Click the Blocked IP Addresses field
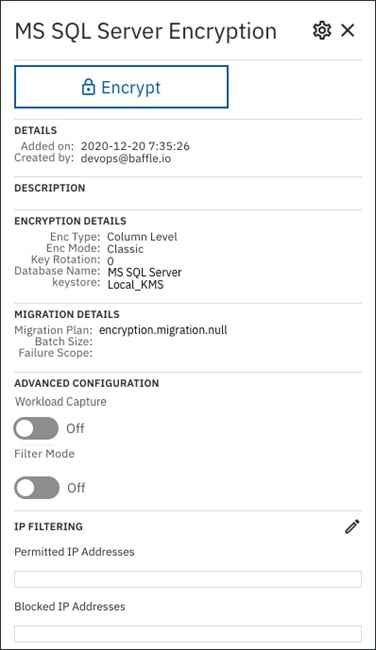This screenshot has height=650, width=376. [188, 633]
